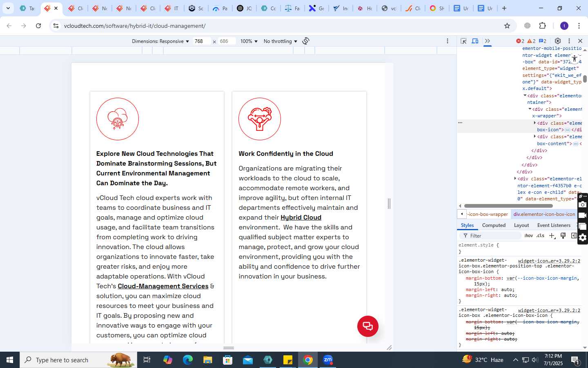Follow the Hybrid Cloud link
The height and width of the screenshot is (368, 588).
point(301,218)
